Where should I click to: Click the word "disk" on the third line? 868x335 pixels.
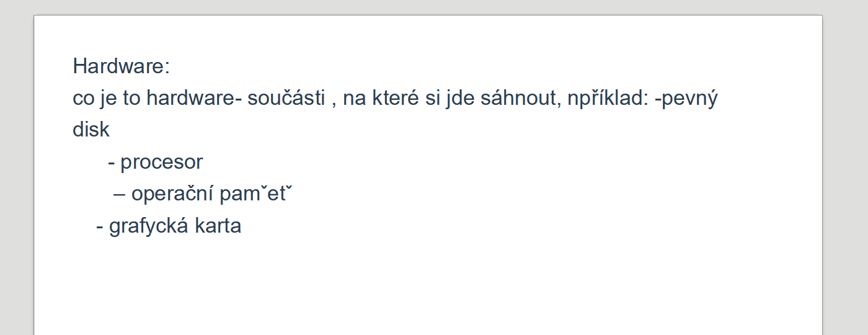click(91, 130)
